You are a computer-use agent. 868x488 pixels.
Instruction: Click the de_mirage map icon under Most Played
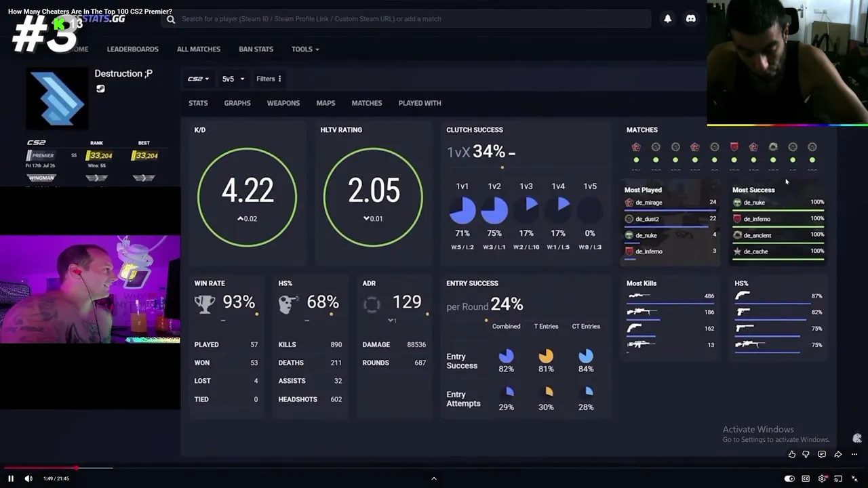pyautogui.click(x=629, y=203)
